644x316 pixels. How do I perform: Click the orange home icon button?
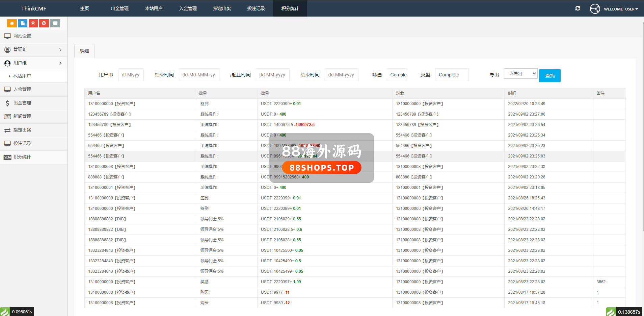click(x=12, y=23)
